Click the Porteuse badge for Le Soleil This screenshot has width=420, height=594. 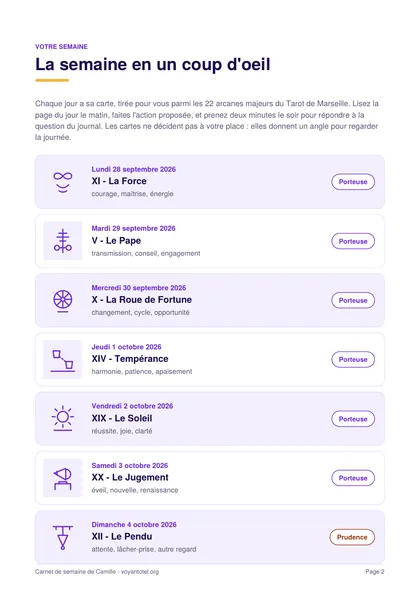353,419
